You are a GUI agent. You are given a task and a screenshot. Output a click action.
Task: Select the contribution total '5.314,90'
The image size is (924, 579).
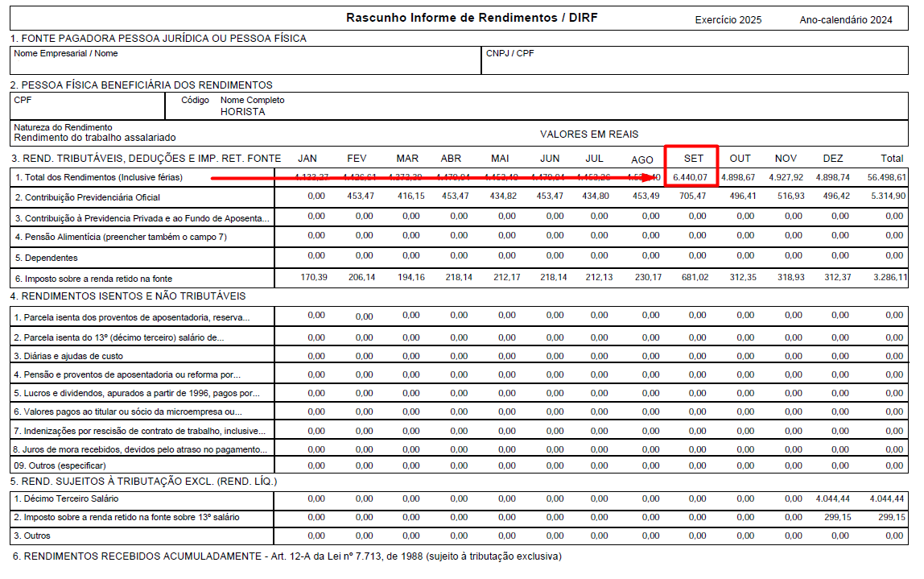tap(888, 196)
